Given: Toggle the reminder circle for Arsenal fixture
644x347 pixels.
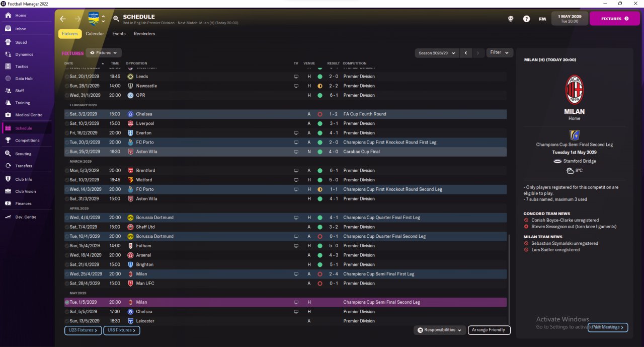Looking at the screenshot, I should pyautogui.click(x=67, y=255).
